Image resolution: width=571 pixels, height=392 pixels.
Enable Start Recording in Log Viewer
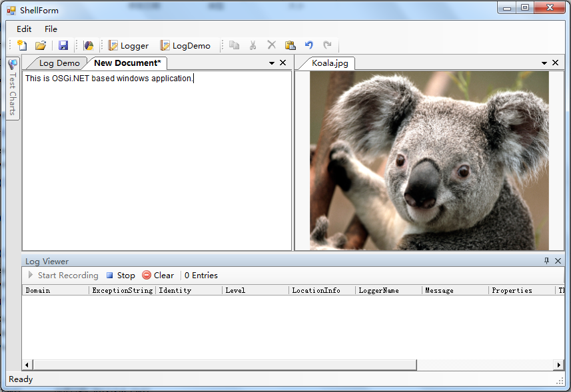point(62,275)
